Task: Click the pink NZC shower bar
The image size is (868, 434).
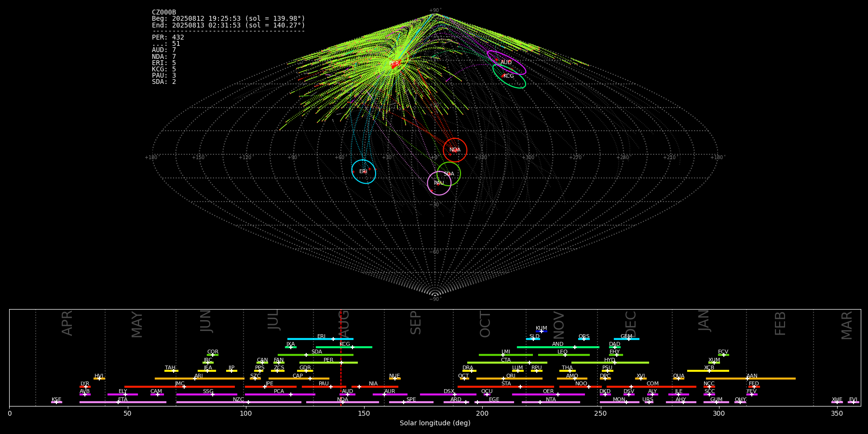Action: (x=239, y=402)
